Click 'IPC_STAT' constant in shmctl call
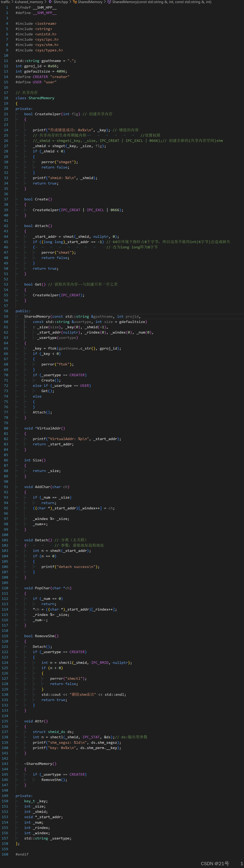244x868 pixels. tap(91, 737)
